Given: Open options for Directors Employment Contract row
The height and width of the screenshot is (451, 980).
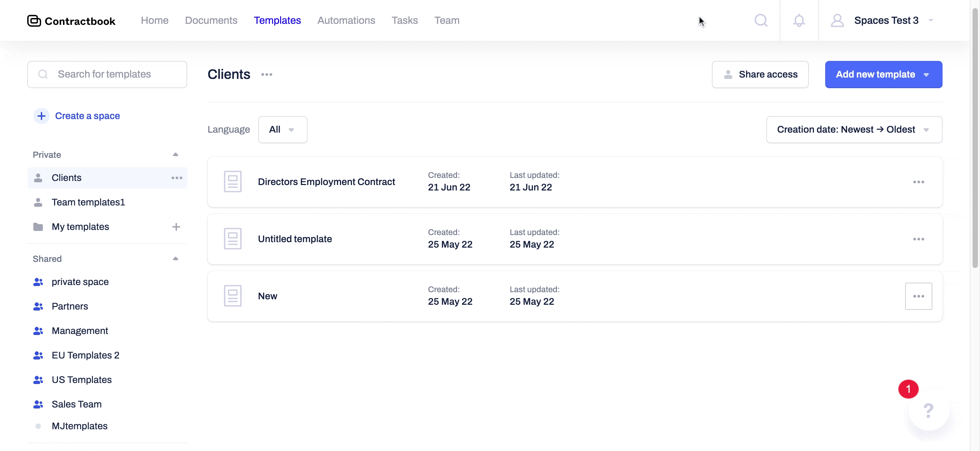Looking at the screenshot, I should 918,182.
